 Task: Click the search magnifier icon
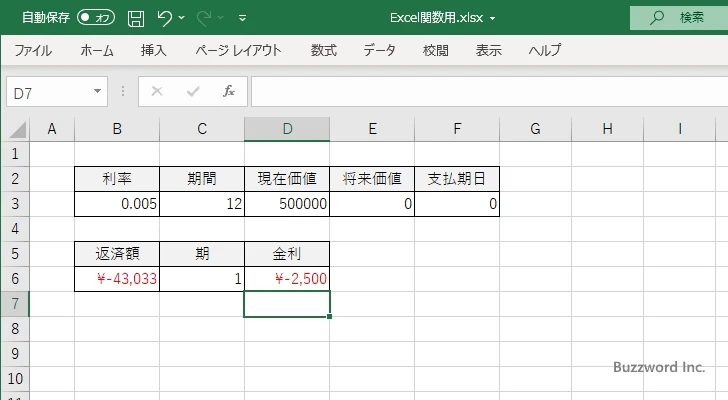656,18
